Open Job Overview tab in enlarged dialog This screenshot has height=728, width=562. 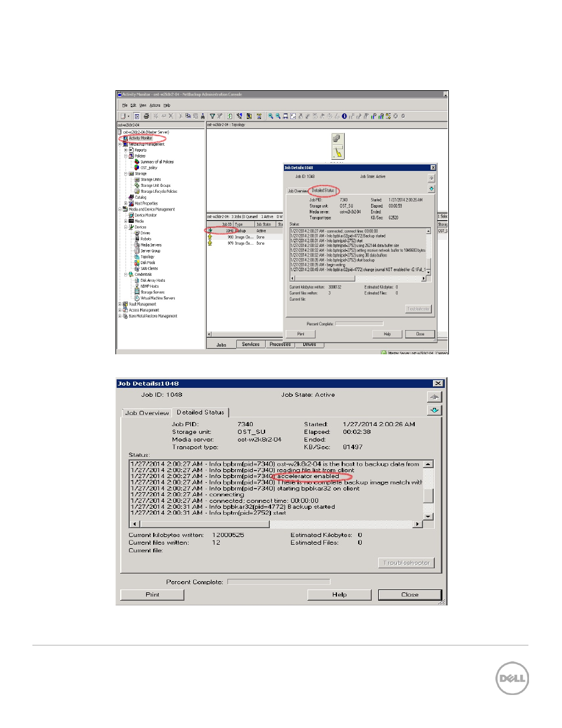(147, 413)
